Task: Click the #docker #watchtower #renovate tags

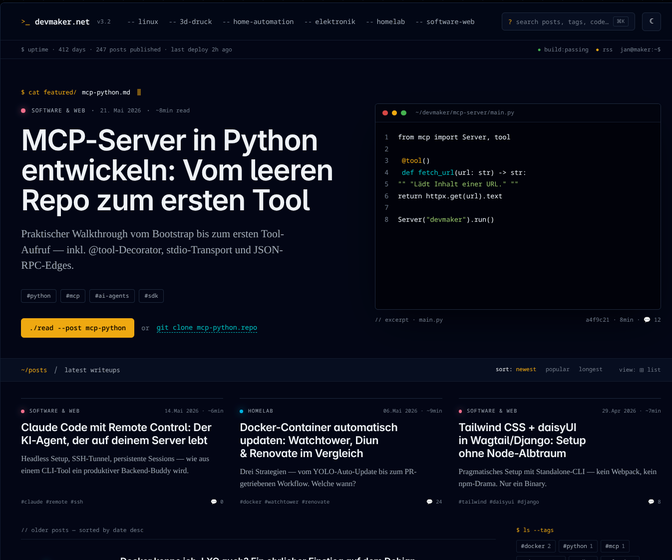Action: 285,502
